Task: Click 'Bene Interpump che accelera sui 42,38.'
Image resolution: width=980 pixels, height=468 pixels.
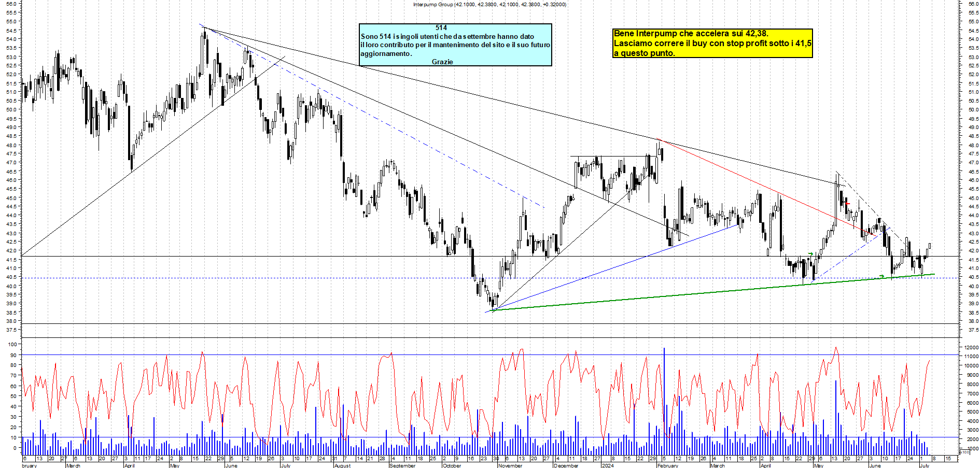Action: coord(691,34)
